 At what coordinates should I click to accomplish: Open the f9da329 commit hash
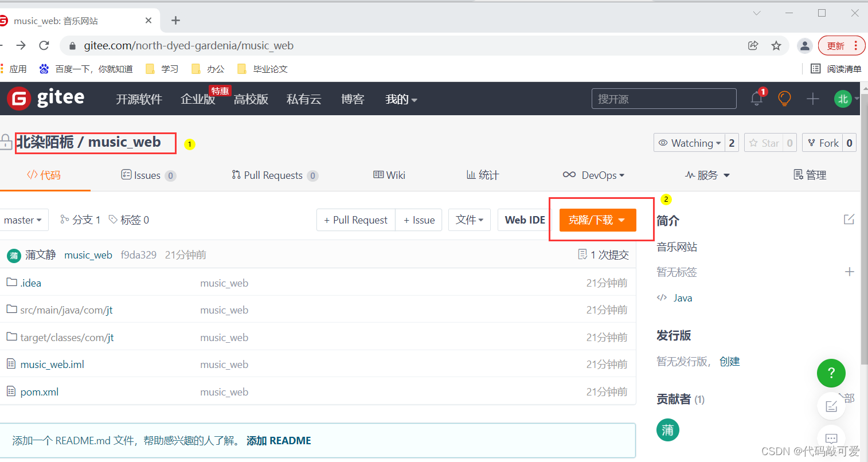(x=139, y=255)
